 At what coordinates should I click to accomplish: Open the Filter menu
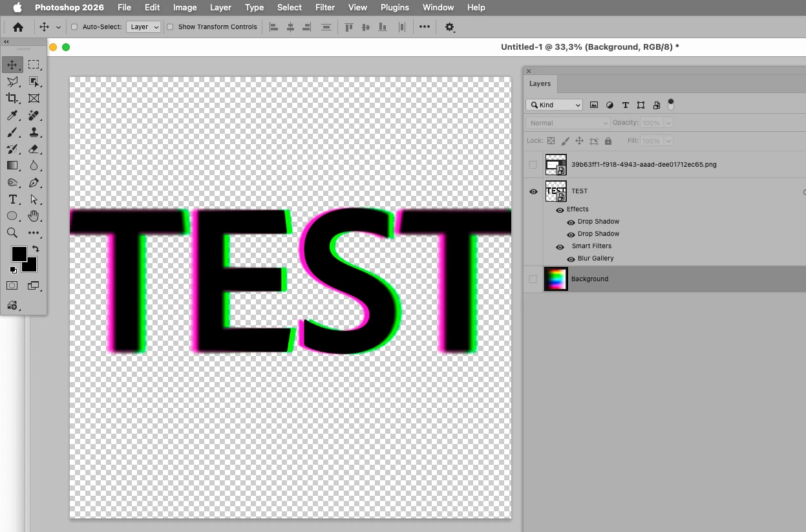point(324,8)
